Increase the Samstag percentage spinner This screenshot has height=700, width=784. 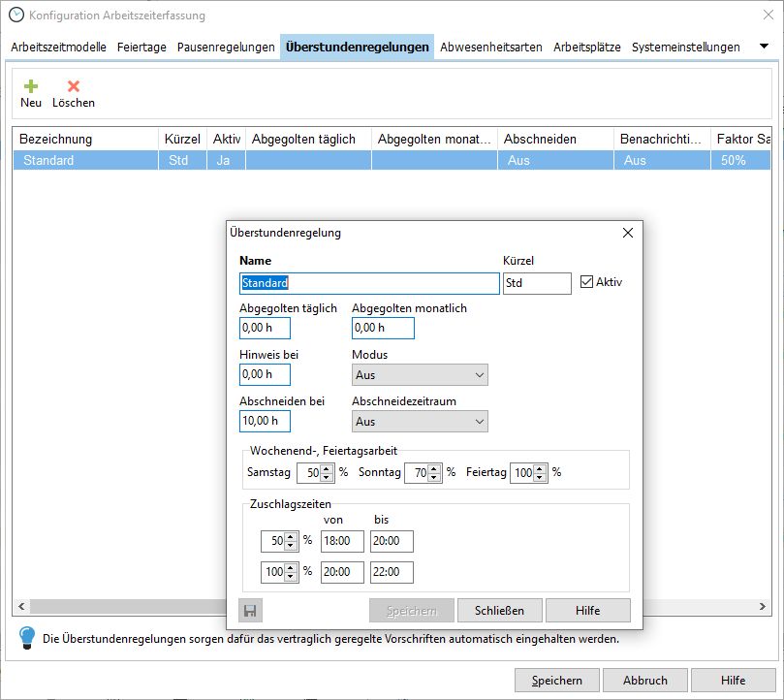(327, 469)
